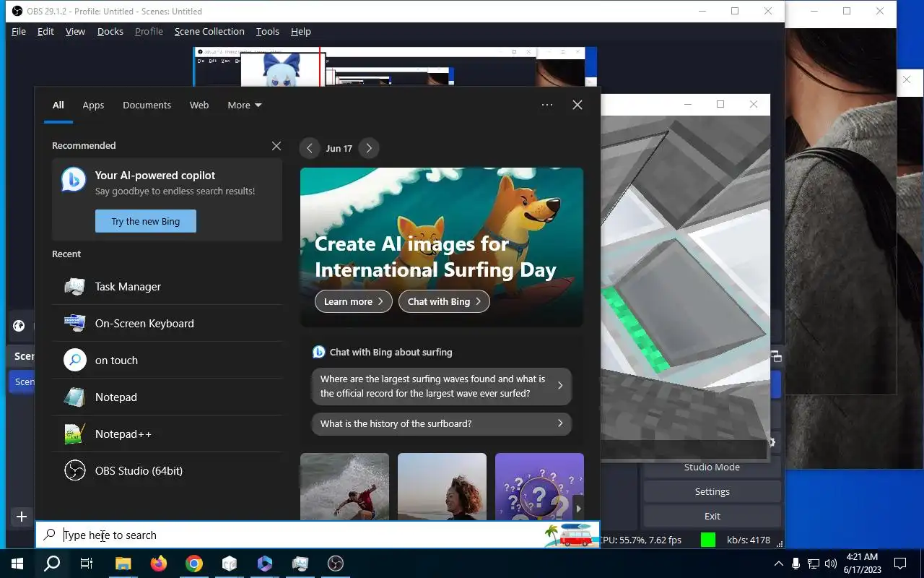Open network status from the system tray
924x578 pixels.
click(814, 564)
